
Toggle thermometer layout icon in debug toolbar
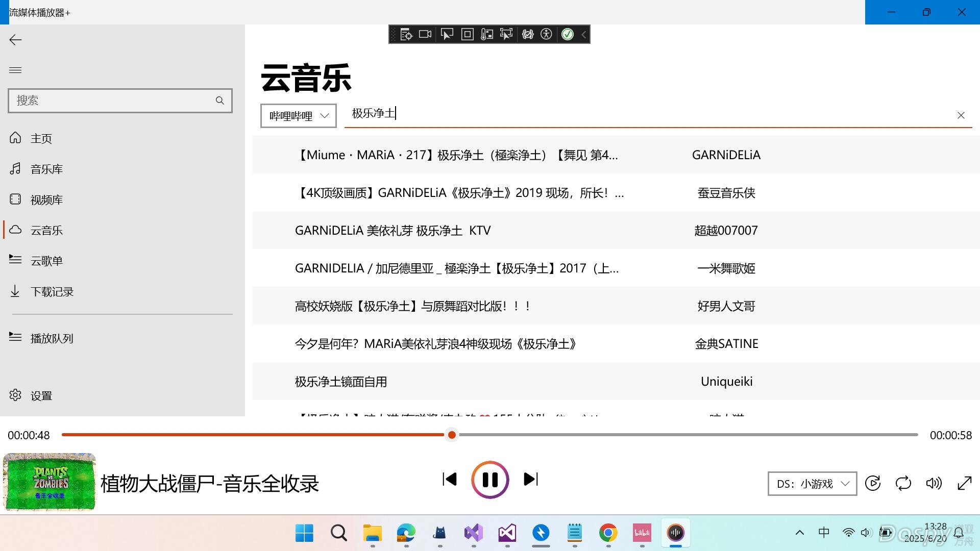[487, 34]
